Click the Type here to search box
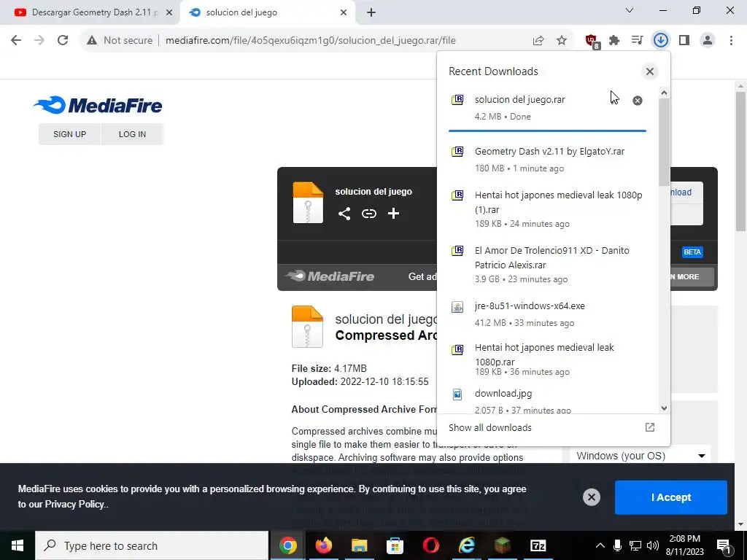 [x=152, y=545]
